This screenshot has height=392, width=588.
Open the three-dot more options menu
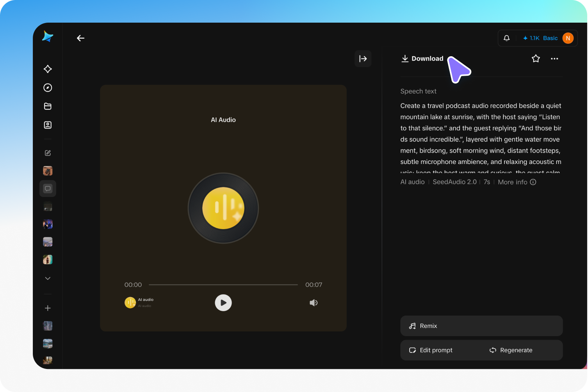click(x=554, y=59)
